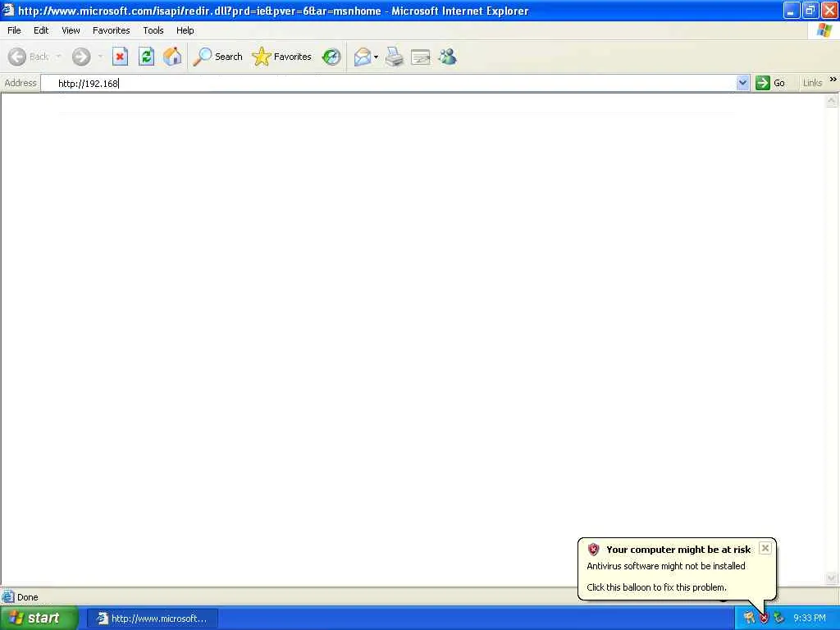Go to the Home page icon
The width and height of the screenshot is (840, 630).
(172, 57)
